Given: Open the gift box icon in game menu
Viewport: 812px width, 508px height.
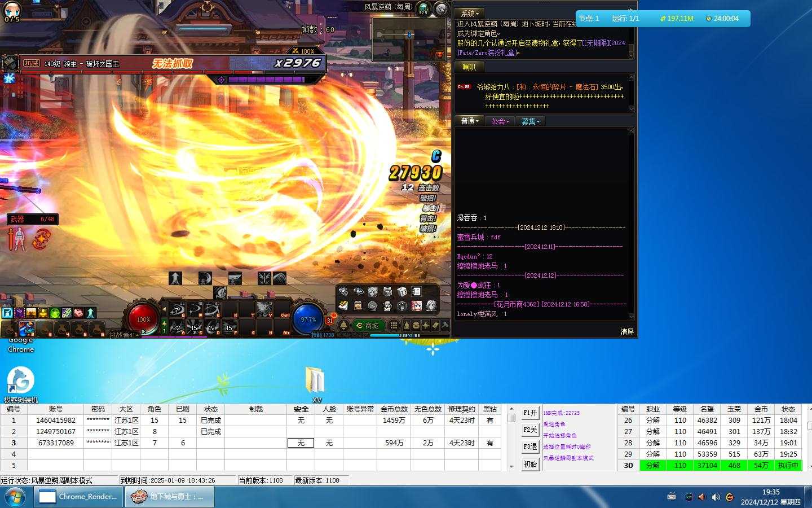Looking at the screenshot, I should [x=387, y=292].
